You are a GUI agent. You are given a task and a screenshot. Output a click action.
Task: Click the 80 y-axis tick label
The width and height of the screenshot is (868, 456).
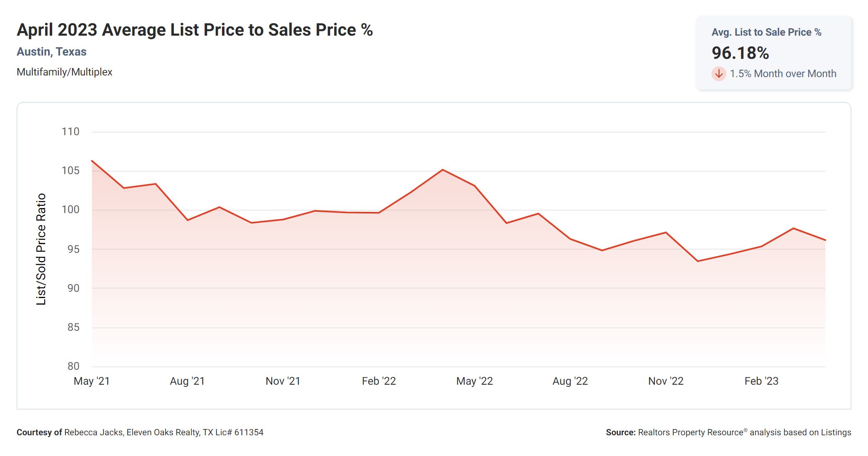click(x=73, y=366)
